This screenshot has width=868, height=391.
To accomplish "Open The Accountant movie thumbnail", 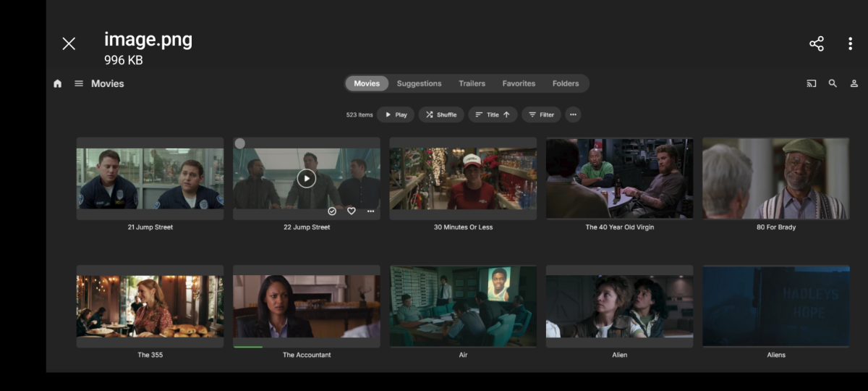I will pos(307,306).
